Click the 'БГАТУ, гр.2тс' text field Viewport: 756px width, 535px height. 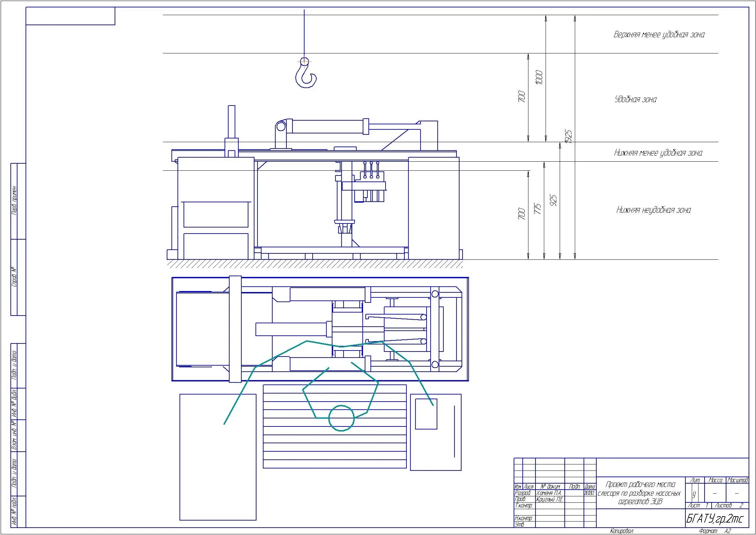(x=715, y=519)
